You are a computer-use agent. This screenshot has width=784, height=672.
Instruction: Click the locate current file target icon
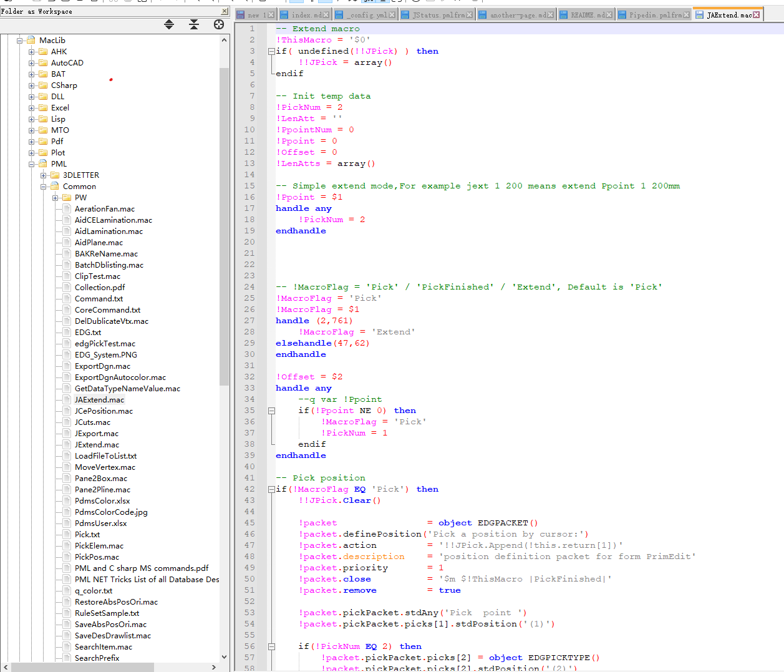pyautogui.click(x=219, y=24)
